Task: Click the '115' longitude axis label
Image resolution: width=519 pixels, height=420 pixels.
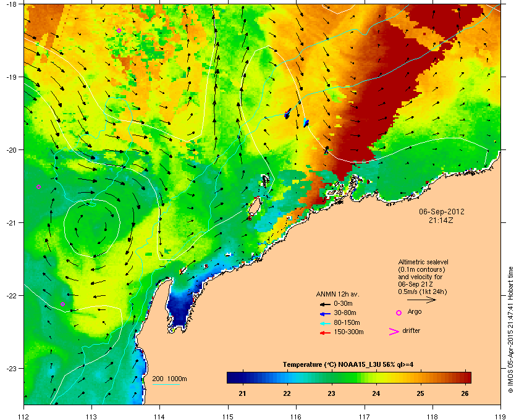Action: 228,416
